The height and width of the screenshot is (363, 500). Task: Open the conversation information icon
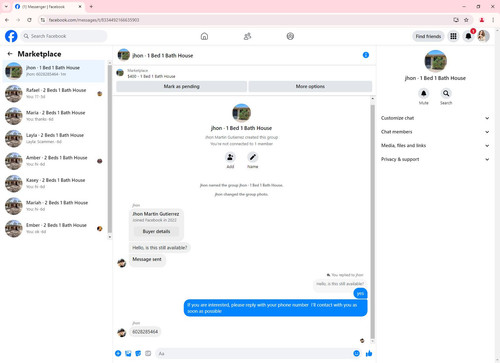366,55
